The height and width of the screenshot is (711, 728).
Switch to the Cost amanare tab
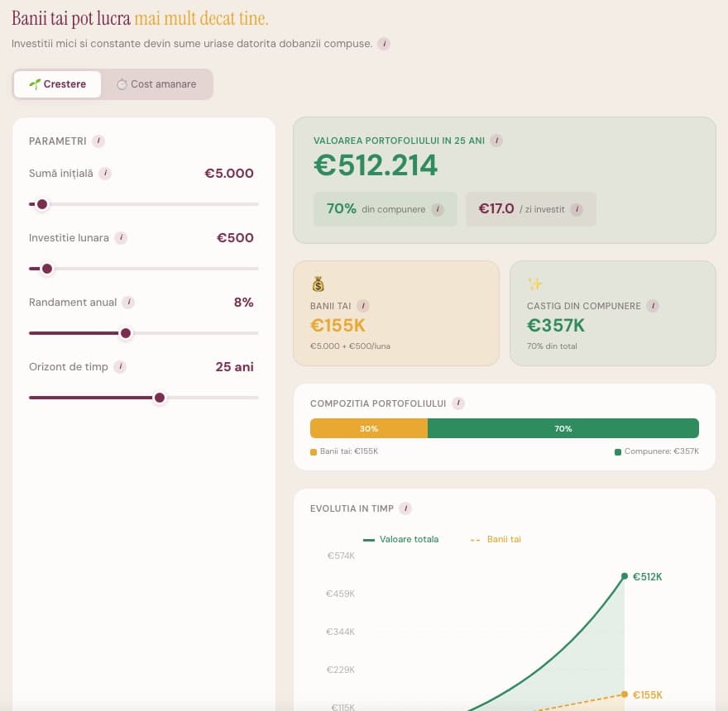click(156, 84)
